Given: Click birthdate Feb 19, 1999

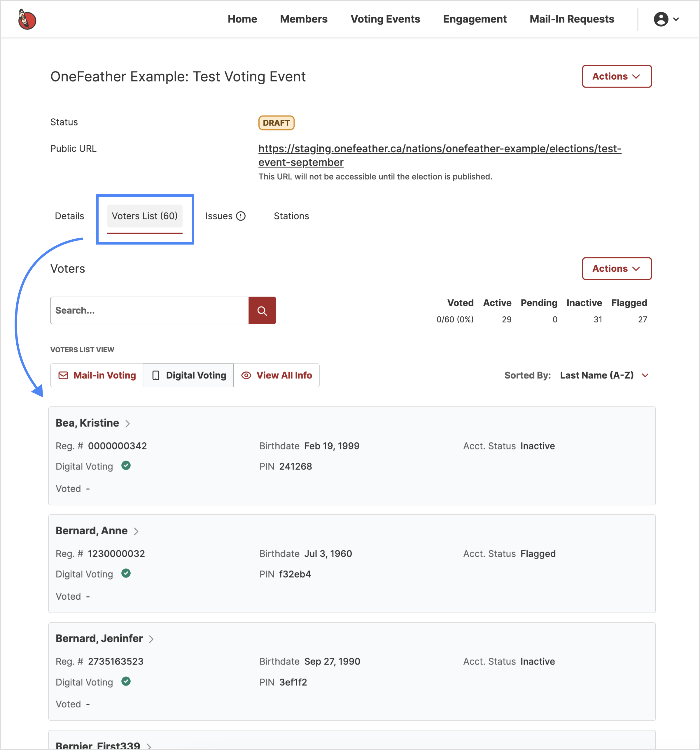Looking at the screenshot, I should (x=332, y=446).
